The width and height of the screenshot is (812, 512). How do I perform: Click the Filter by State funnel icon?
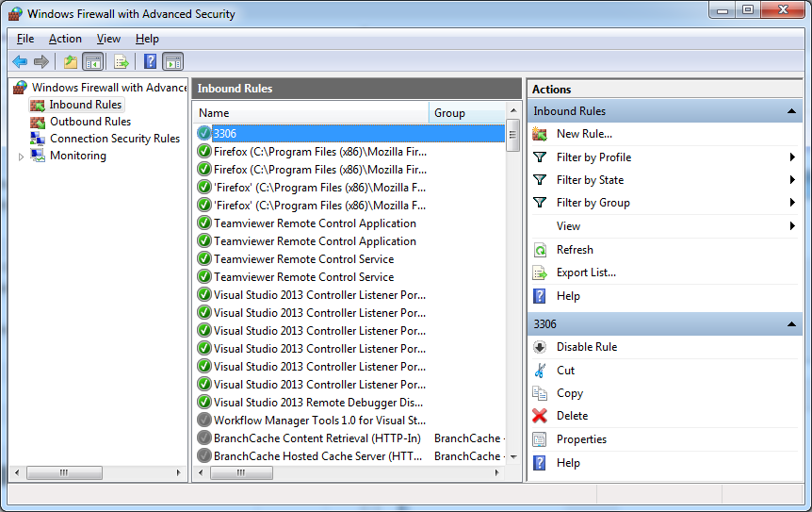540,180
